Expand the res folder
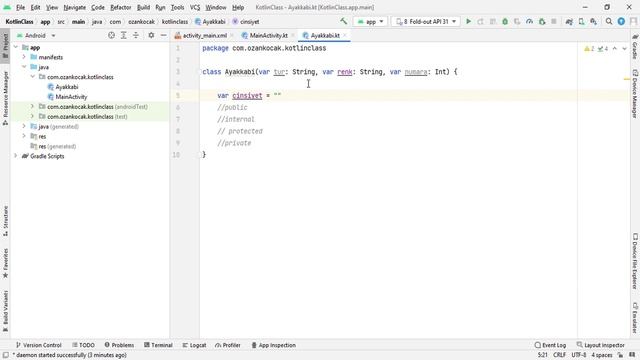 tap(24, 136)
